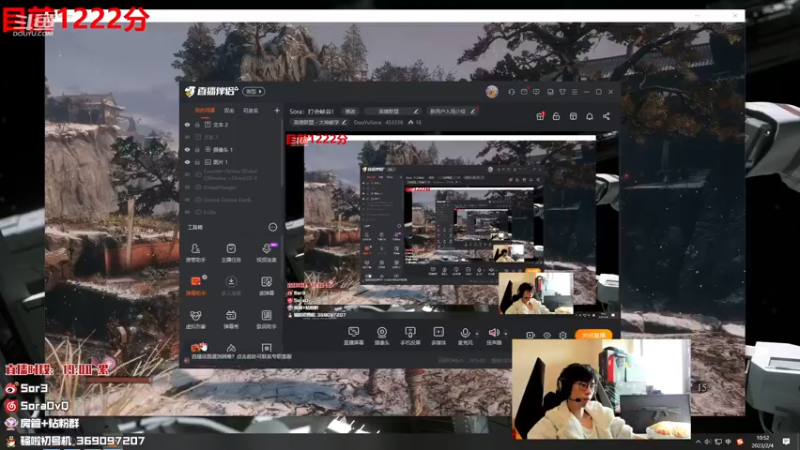Click the taskbar clock showing 10:52
The image size is (800, 450).
point(764,441)
